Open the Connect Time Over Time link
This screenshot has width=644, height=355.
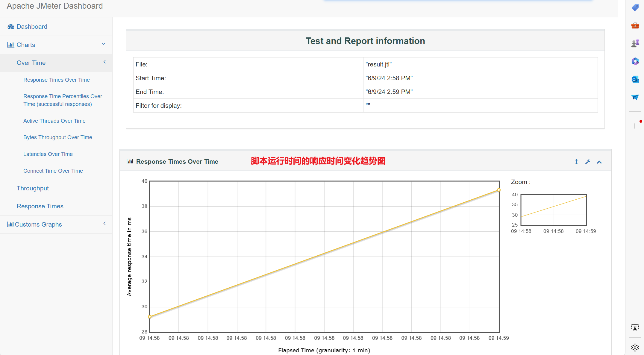click(53, 171)
